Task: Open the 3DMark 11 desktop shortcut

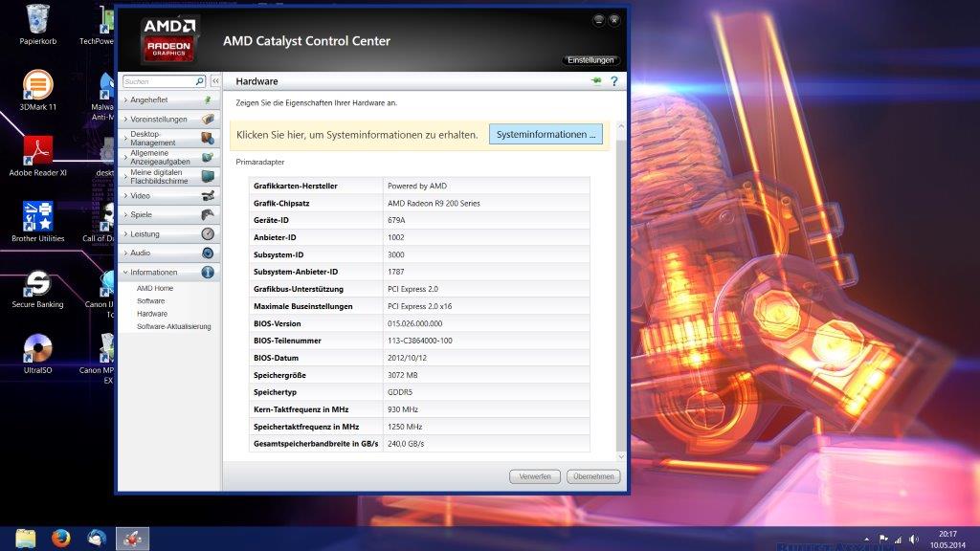Action: coord(37,90)
